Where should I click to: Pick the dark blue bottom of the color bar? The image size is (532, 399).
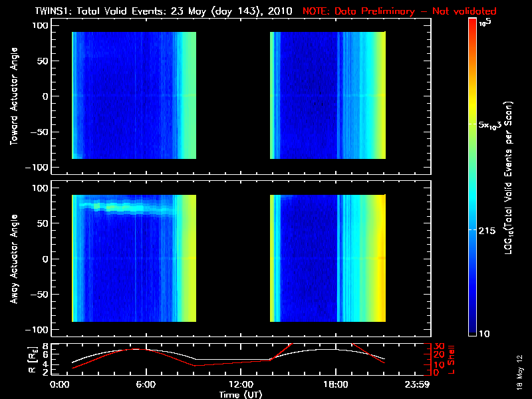point(473,331)
